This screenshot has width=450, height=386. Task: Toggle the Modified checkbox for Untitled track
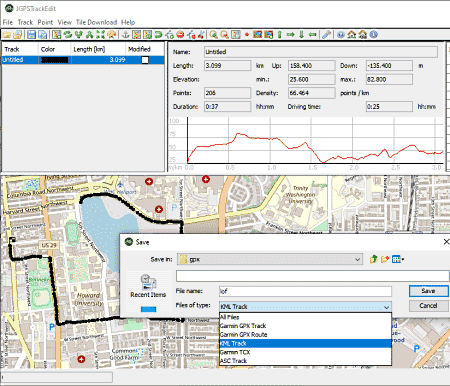click(x=145, y=60)
